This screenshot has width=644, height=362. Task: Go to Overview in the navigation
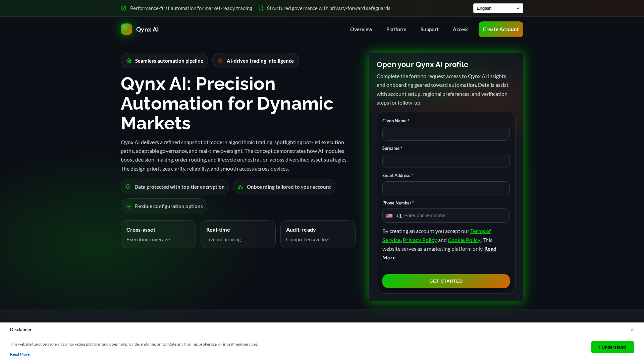[361, 29]
